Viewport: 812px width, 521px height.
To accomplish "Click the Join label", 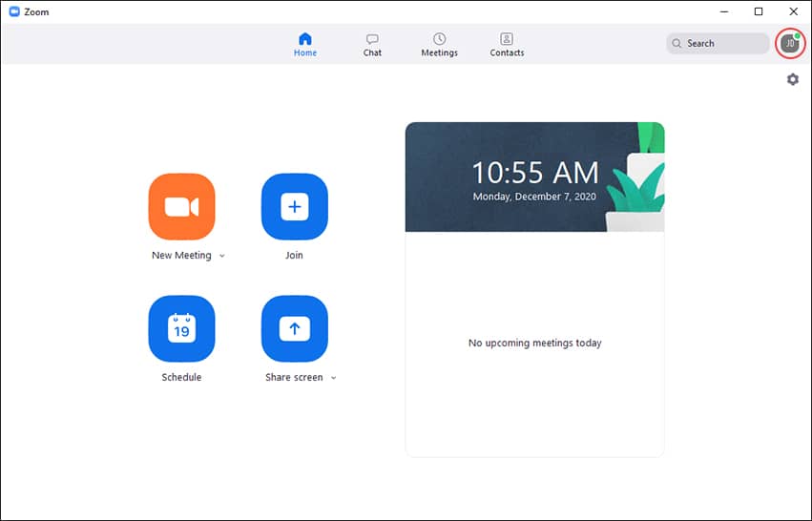I will 294,256.
